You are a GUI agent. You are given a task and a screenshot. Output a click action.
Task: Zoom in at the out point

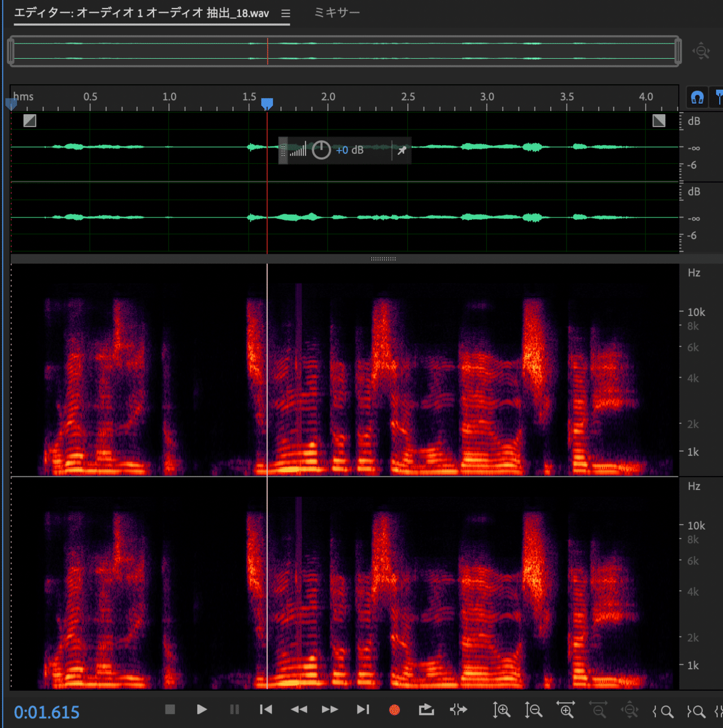[696, 711]
